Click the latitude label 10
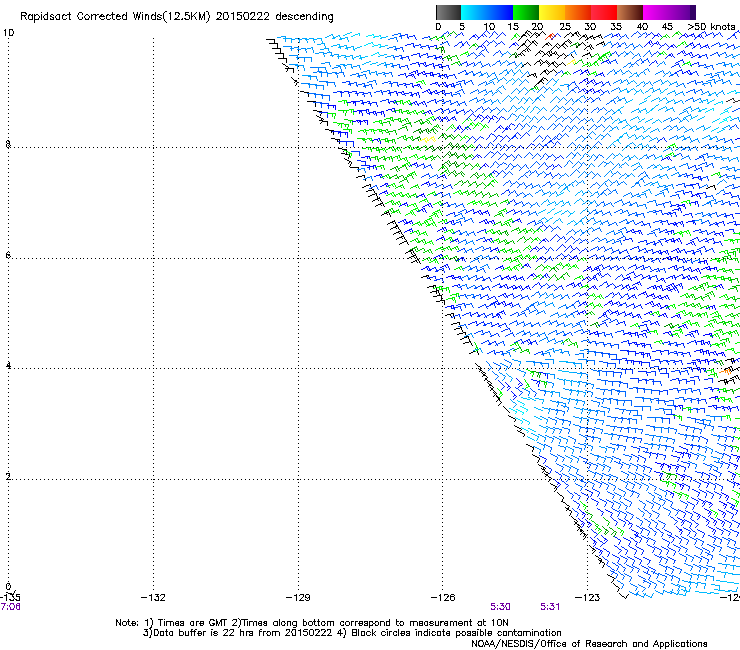This screenshot has height=650, width=740. click(8, 33)
